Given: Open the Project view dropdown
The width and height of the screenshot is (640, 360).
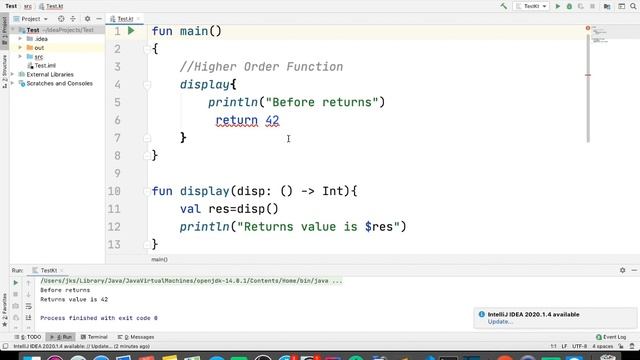Looking at the screenshot, I should pyautogui.click(x=31, y=19).
